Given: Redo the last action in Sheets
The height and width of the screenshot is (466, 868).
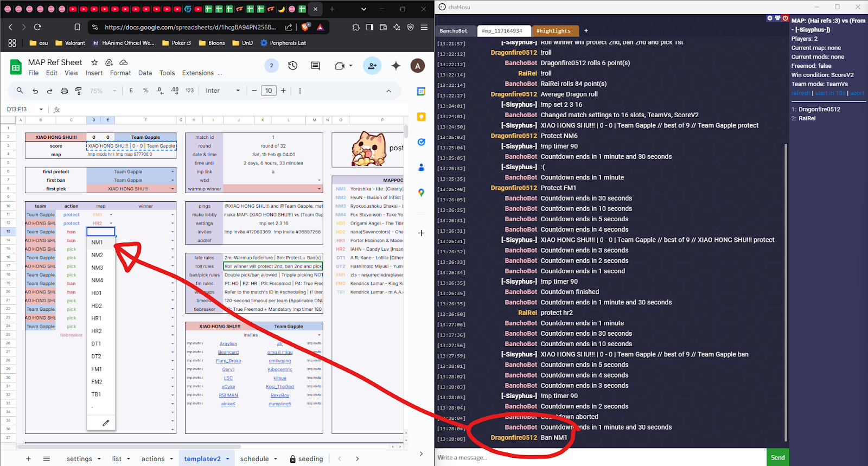Looking at the screenshot, I should pos(49,91).
